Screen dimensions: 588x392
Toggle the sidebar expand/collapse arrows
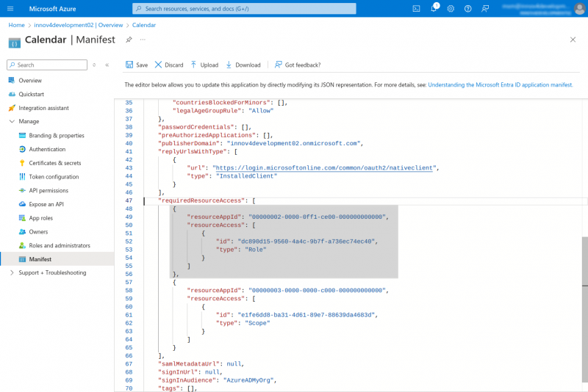[x=94, y=65]
